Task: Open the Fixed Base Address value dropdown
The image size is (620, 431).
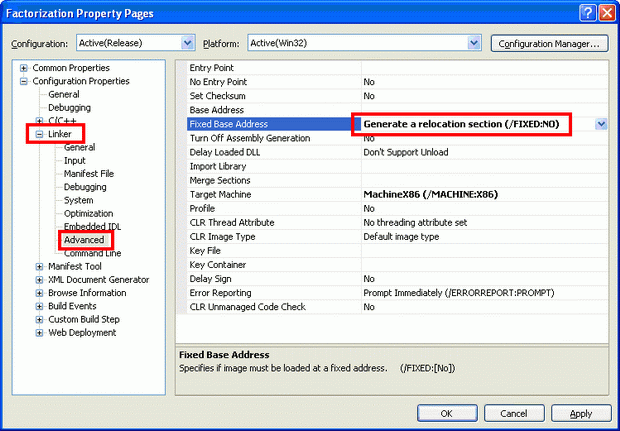Action: pyautogui.click(x=602, y=124)
